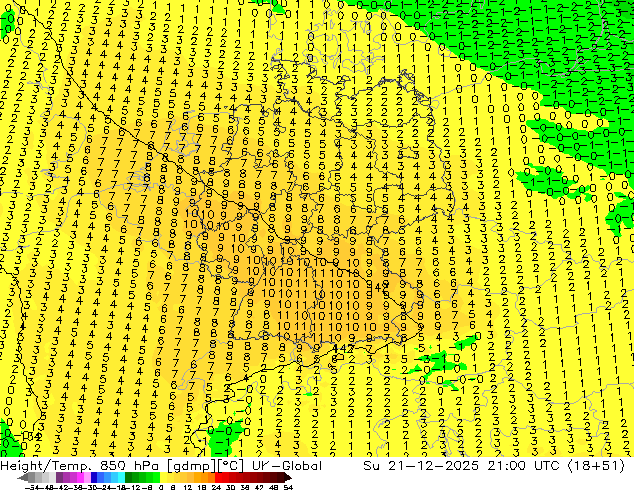This screenshot has height=490, width=634.
Task: Click the right arrow end of color legend
Action: pos(288,478)
